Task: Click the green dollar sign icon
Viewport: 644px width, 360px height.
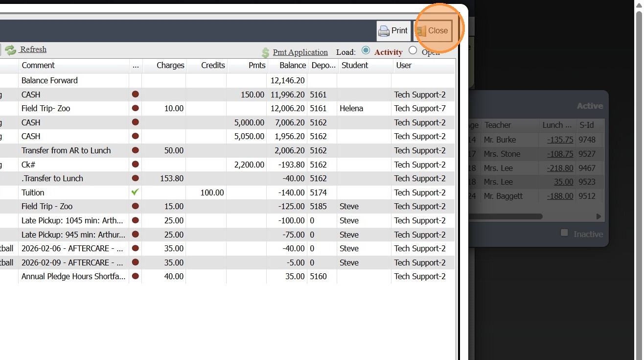Action: [265, 53]
